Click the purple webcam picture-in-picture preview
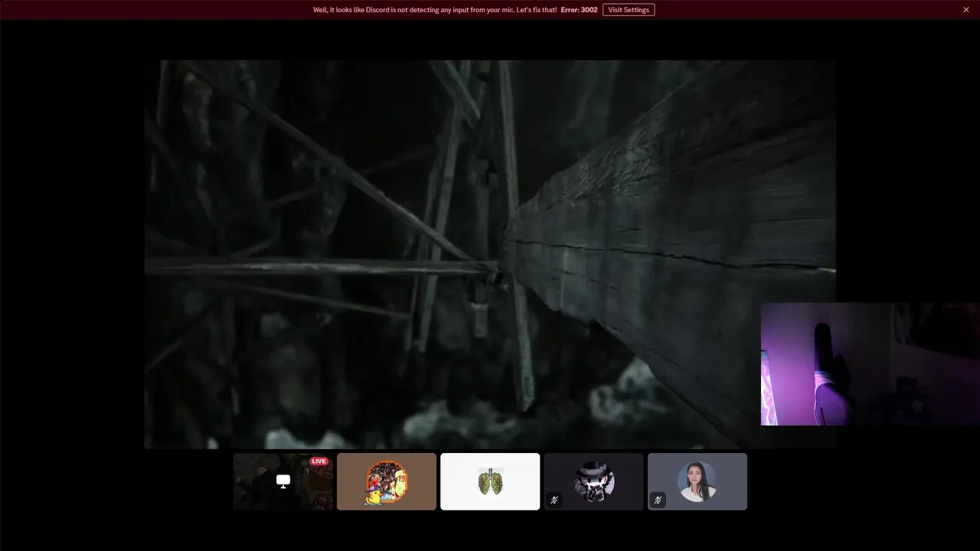Screen dimensions: 980x551 (x=871, y=364)
